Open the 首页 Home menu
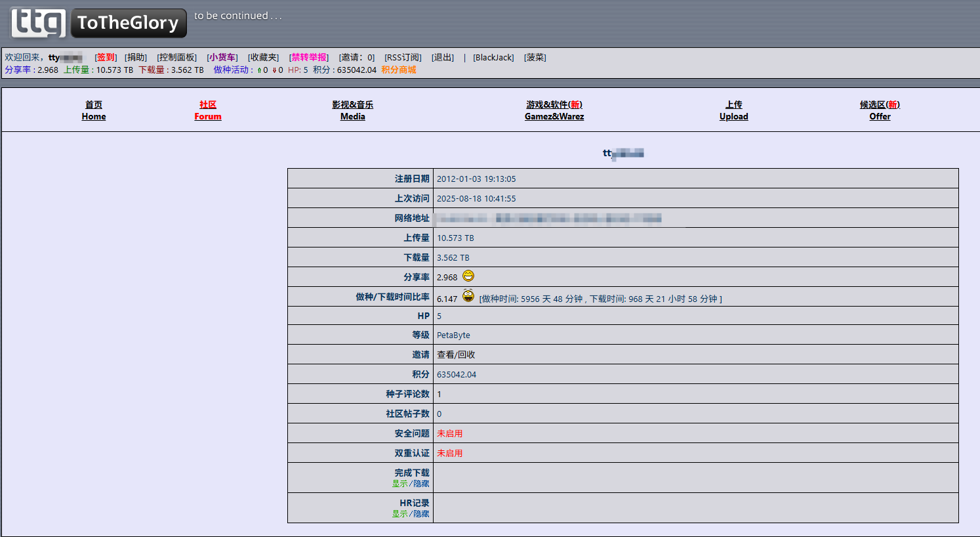The image size is (980, 537). [94, 110]
